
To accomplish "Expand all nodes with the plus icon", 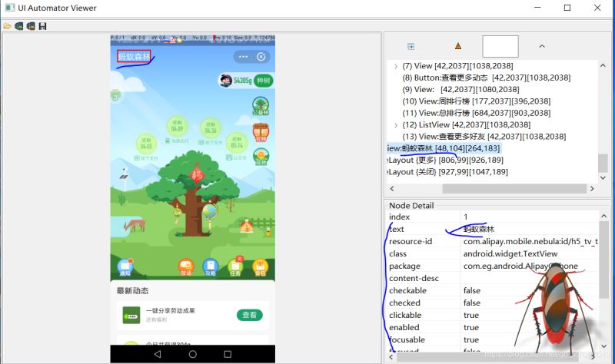I will tap(411, 47).
